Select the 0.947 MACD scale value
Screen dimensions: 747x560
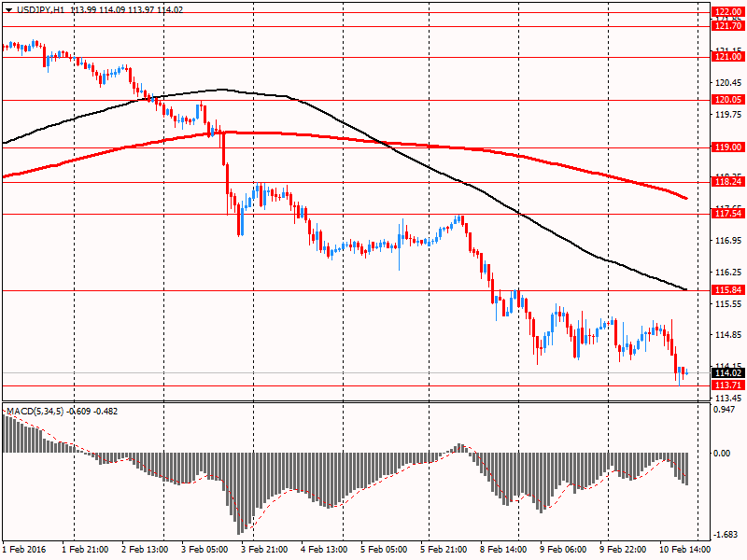click(x=725, y=410)
